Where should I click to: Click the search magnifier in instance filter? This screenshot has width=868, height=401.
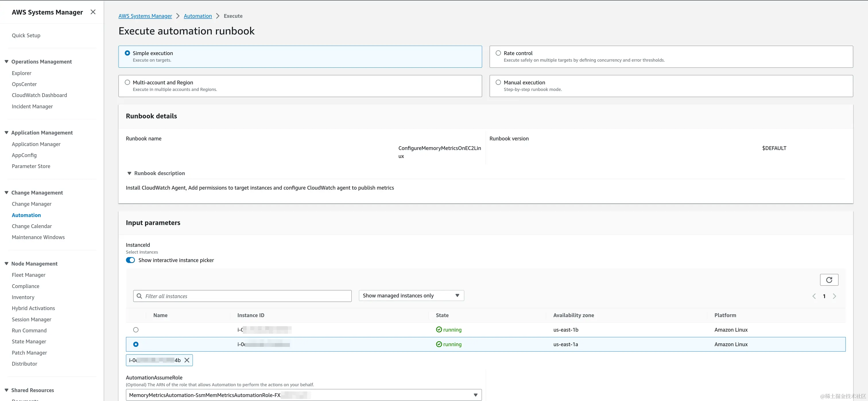point(139,296)
